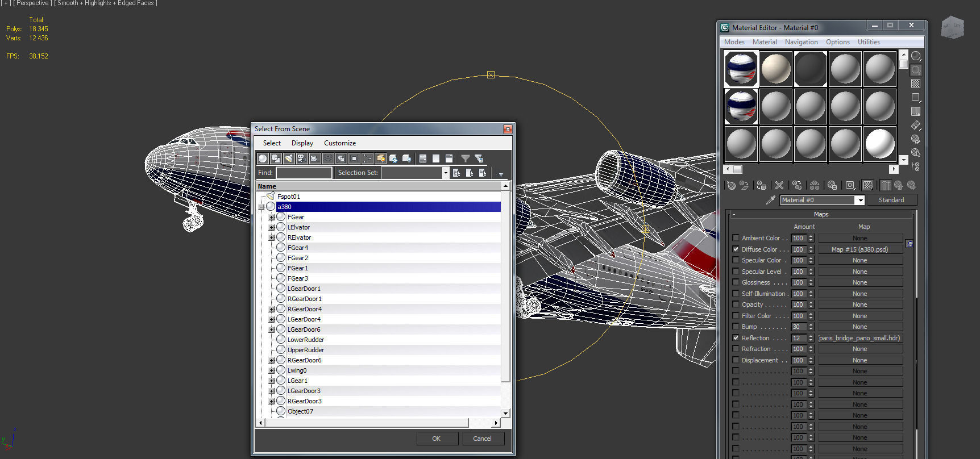980x459 pixels.
Task: Enable the Opacity map checkbox
Action: [736, 304]
